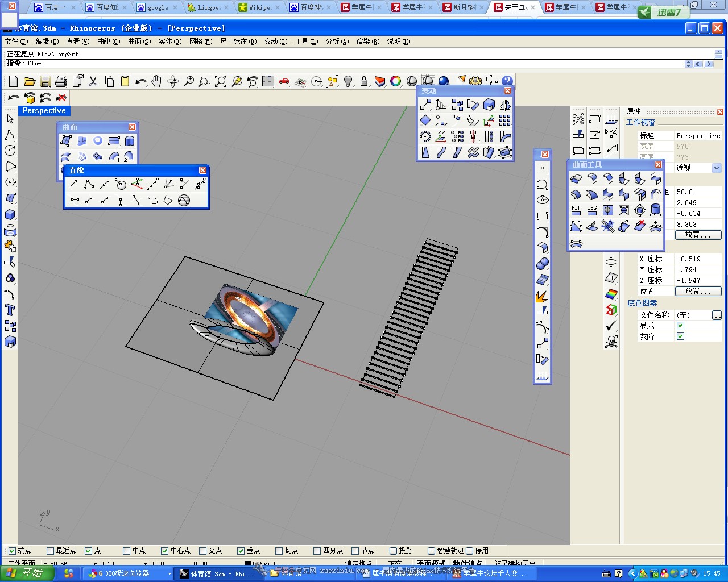Image resolution: width=728 pixels, height=582 pixels.
Task: Open a file with the folder icon
Action: (30, 81)
